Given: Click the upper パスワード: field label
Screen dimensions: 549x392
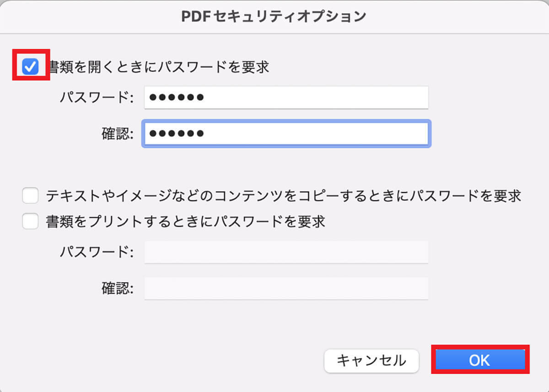Looking at the screenshot, I should (x=97, y=97).
